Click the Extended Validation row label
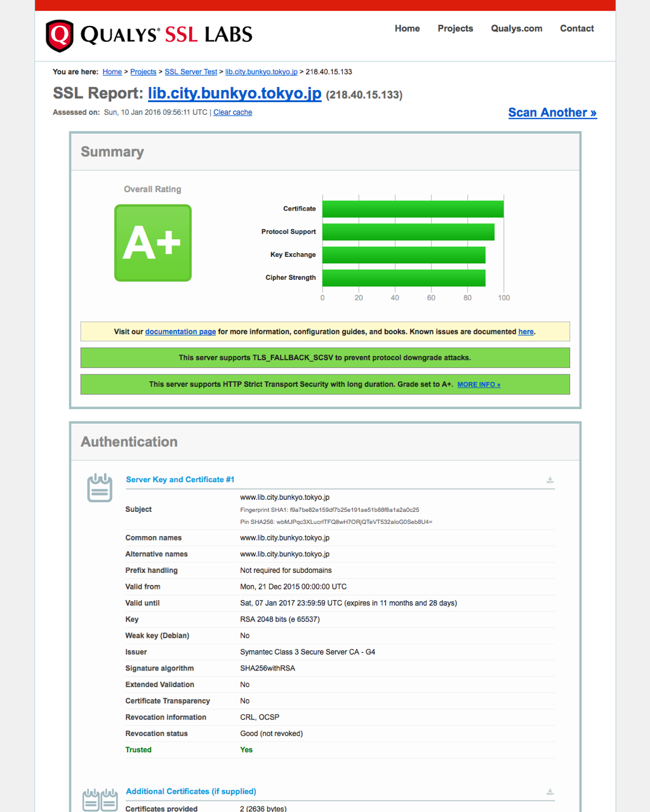The height and width of the screenshot is (812, 650). tap(160, 684)
